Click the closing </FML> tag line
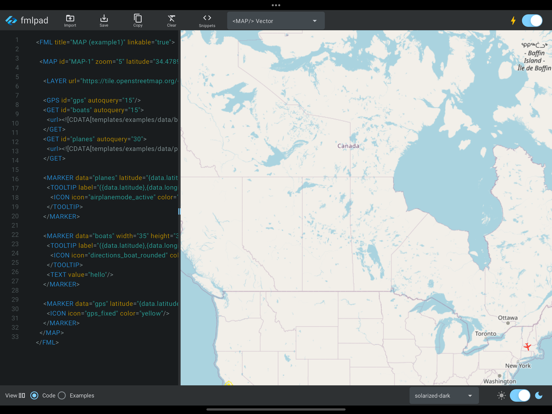Viewport: 552px width, 414px height. 47,342
